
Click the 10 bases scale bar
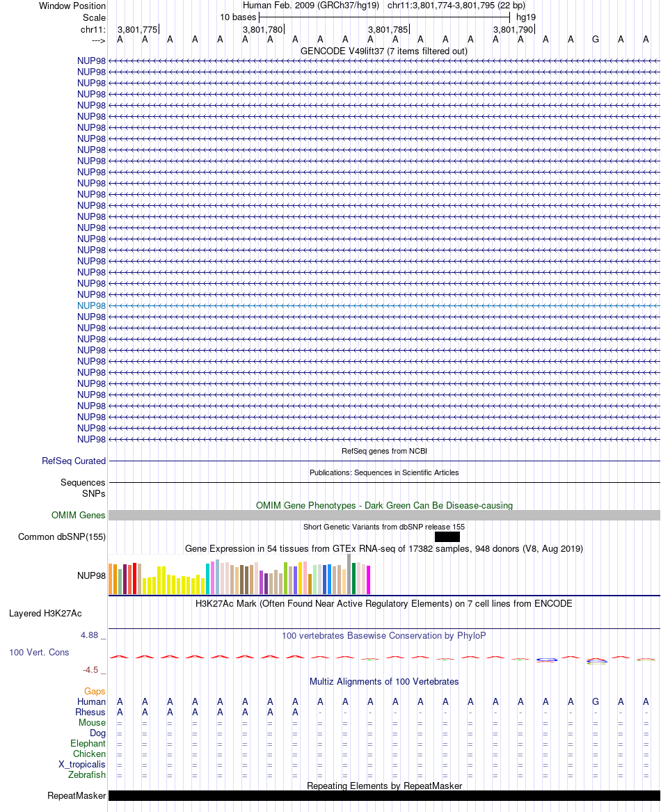pos(384,17)
